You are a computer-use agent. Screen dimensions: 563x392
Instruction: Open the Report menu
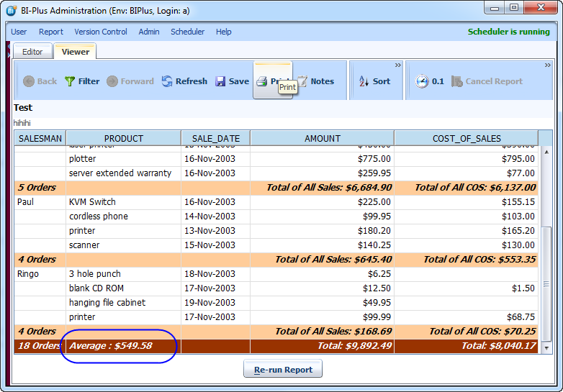click(x=51, y=32)
